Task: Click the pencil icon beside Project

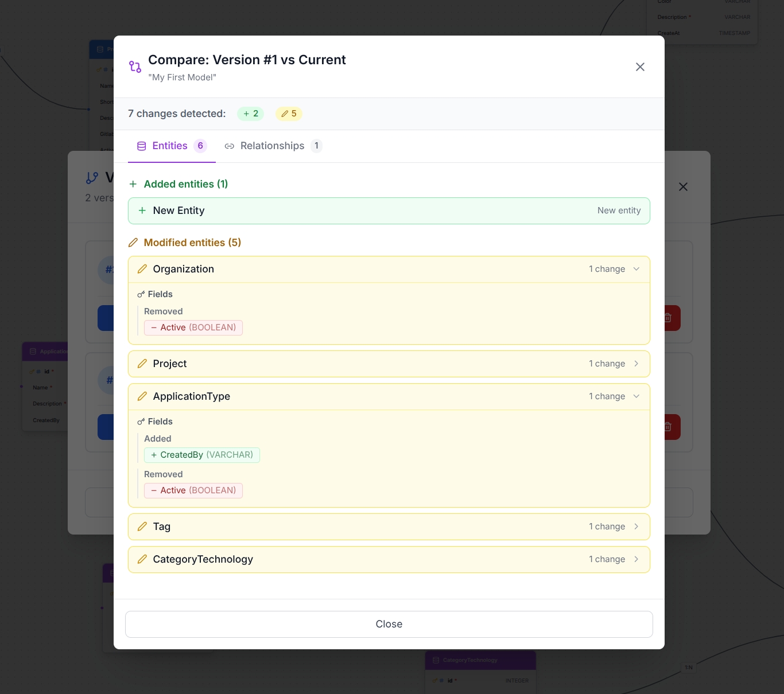Action: pyautogui.click(x=142, y=364)
